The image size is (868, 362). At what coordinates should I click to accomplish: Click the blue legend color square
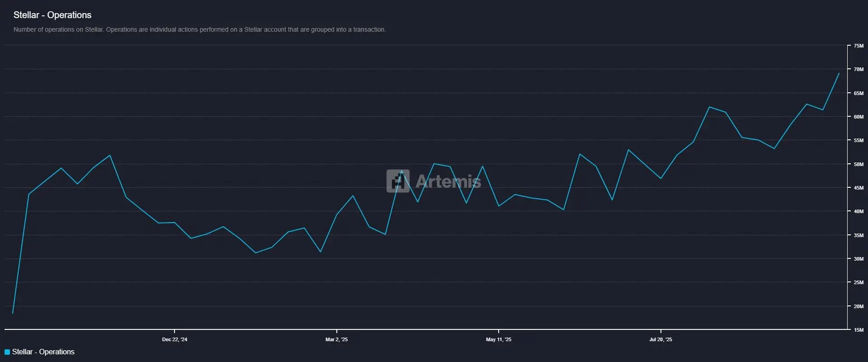(x=7, y=352)
